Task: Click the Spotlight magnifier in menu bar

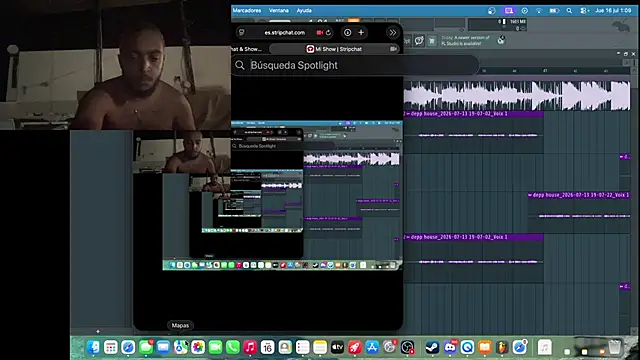Action: click(x=569, y=11)
